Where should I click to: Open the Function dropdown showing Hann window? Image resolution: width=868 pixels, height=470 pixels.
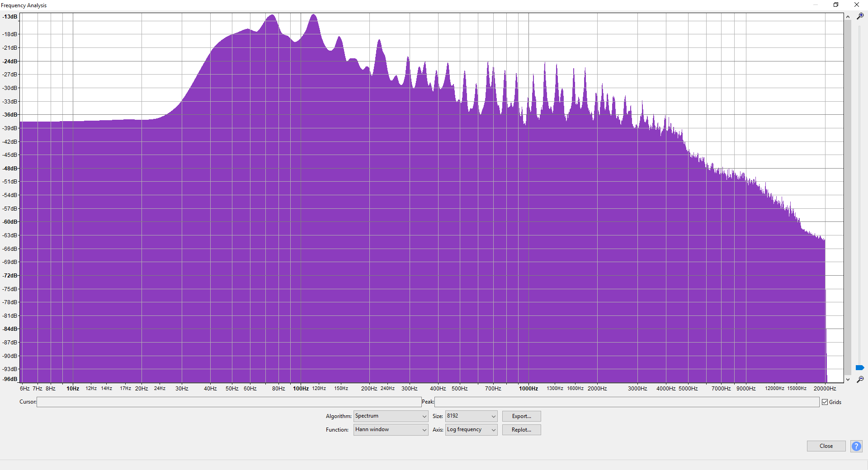click(x=391, y=430)
